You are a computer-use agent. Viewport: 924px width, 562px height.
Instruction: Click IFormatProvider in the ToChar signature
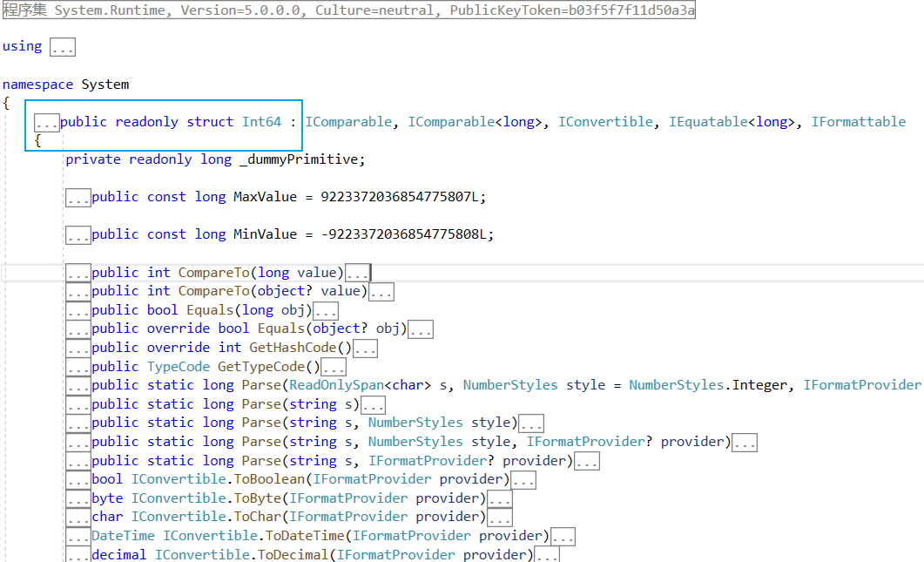tap(347, 517)
